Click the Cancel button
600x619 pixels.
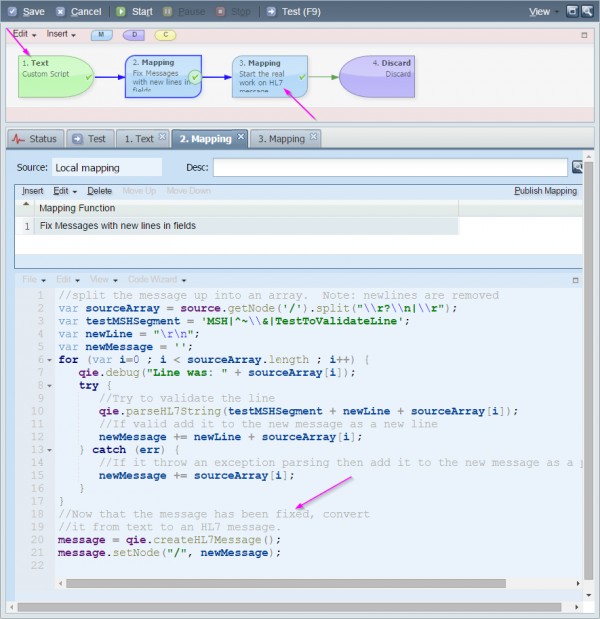(79, 11)
